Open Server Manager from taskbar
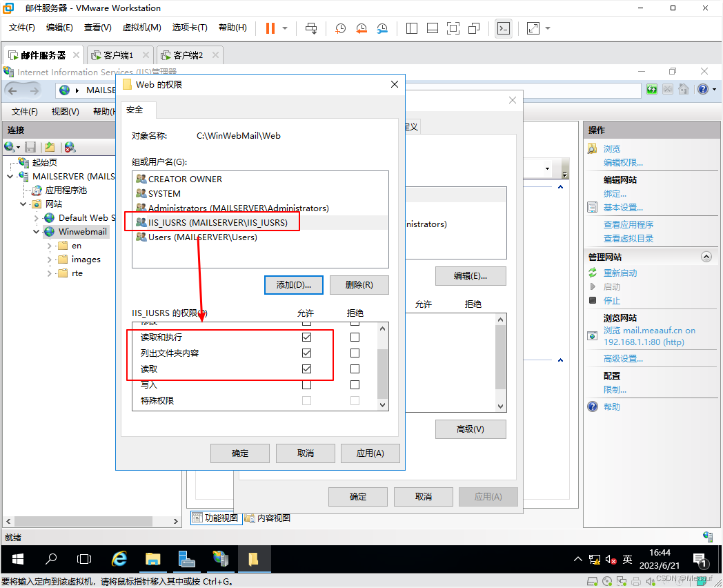723x588 pixels. click(x=187, y=559)
